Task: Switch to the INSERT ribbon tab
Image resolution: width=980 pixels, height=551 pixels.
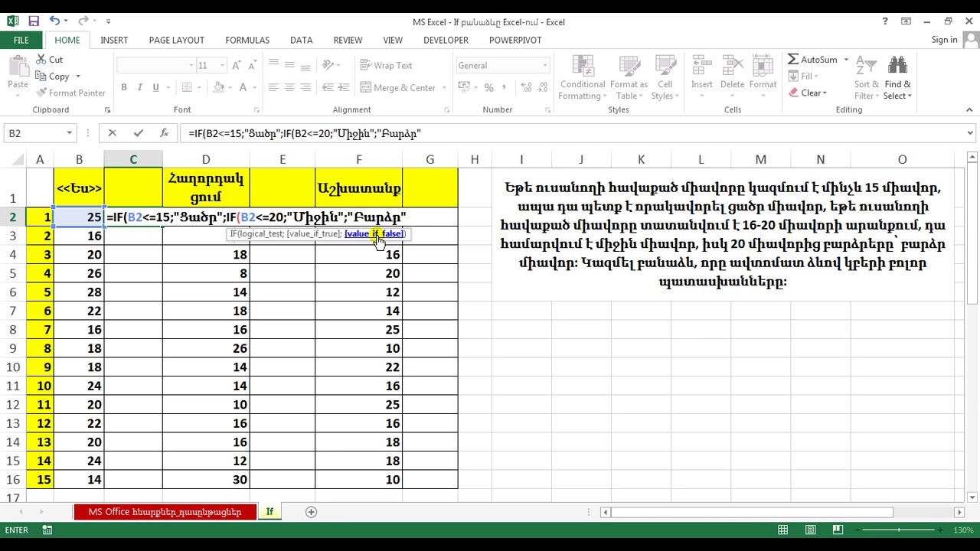Action: pos(114,40)
